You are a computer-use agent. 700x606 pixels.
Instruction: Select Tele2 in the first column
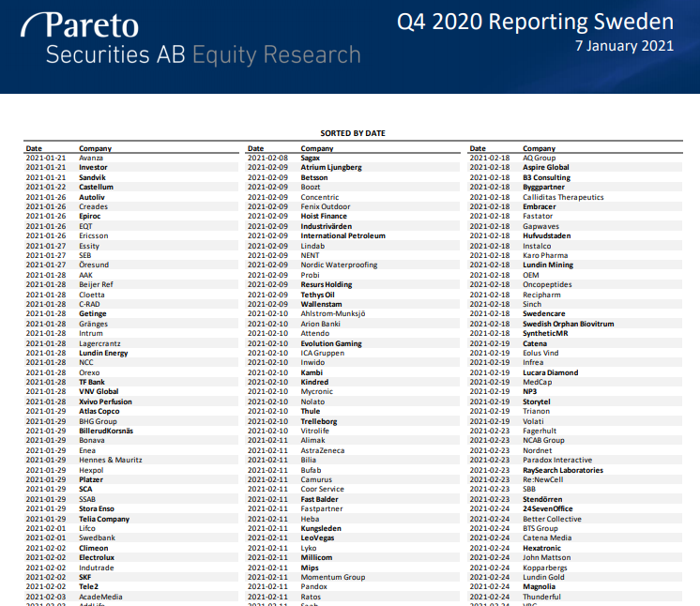pos(89,586)
